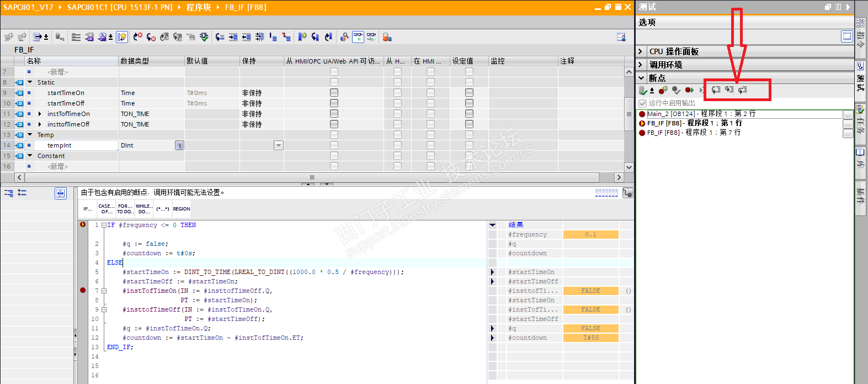The image size is (868, 384).
Task: Expand the CPU 操作面板 section
Action: click(641, 51)
